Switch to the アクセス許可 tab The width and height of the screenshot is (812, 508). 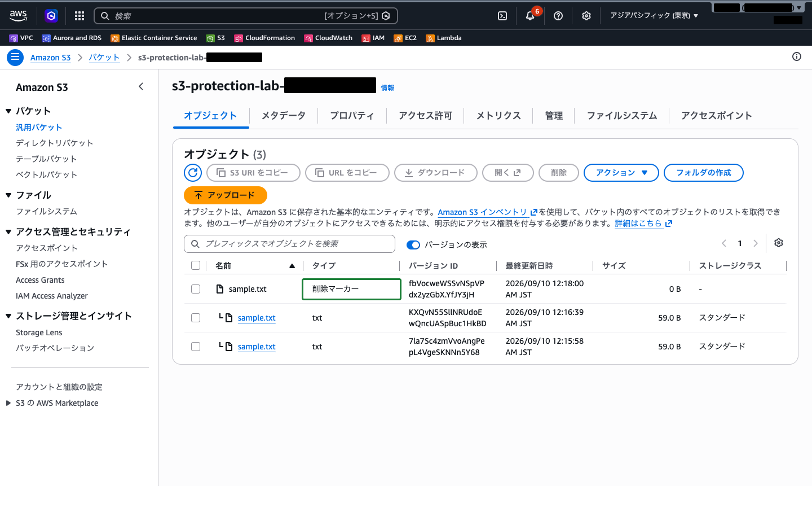pos(426,116)
